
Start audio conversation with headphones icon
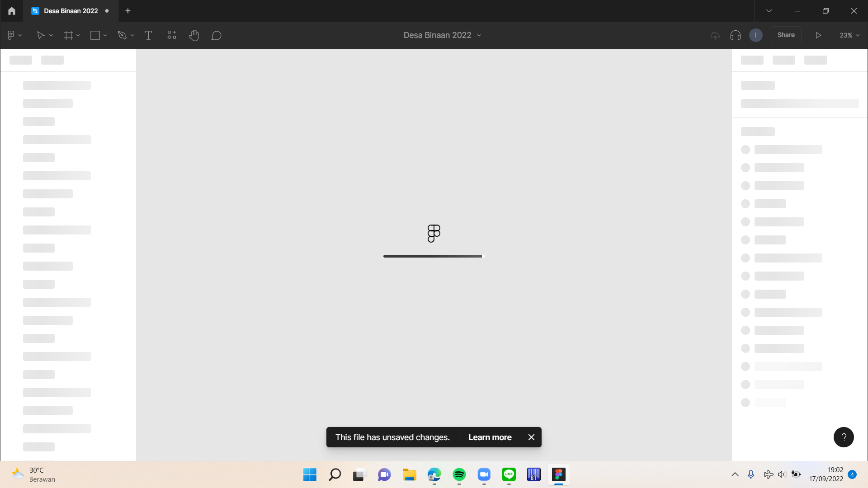pos(736,35)
